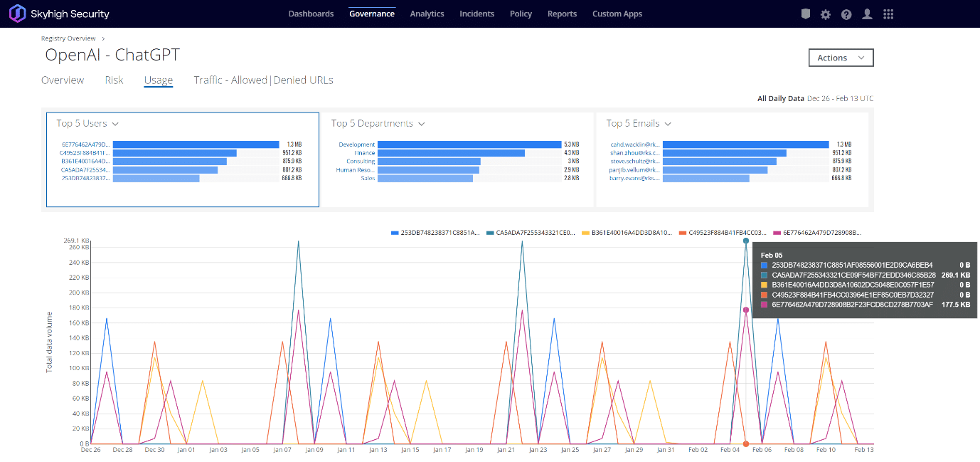Switch to the Overview tab

(63, 80)
